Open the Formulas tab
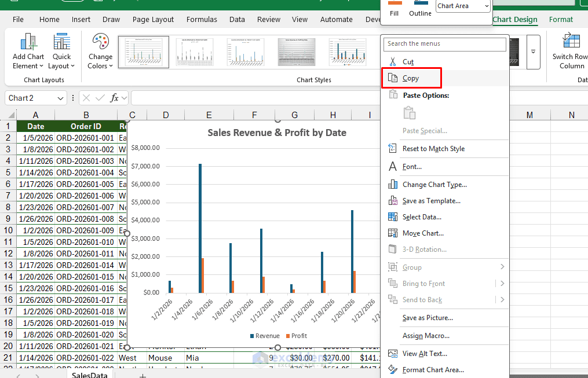588x378 pixels. point(202,20)
